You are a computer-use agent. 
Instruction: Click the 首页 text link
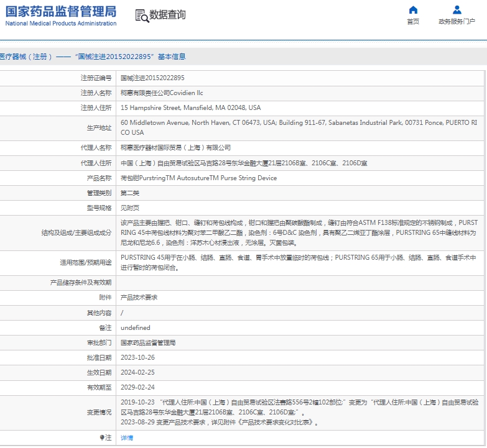[413, 21]
